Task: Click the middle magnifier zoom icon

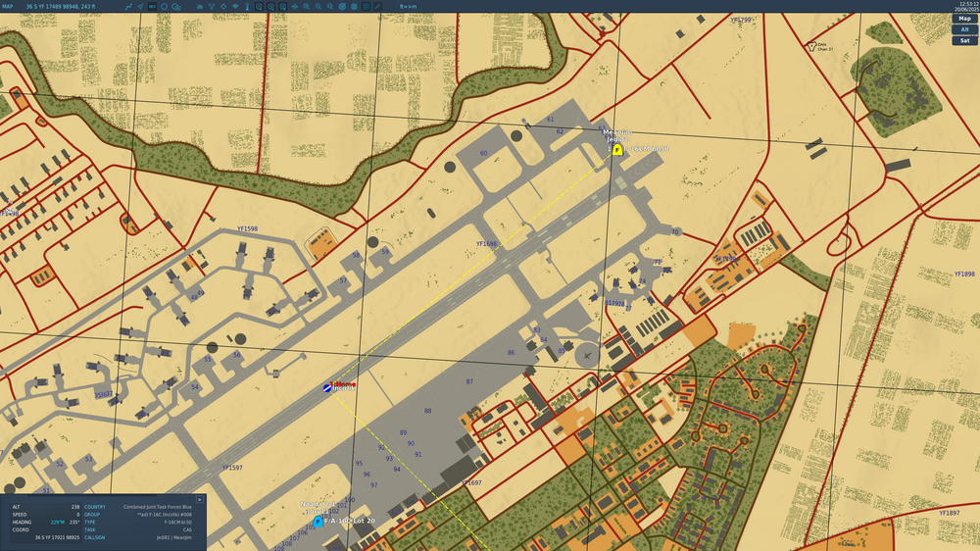Action: click(x=318, y=6)
